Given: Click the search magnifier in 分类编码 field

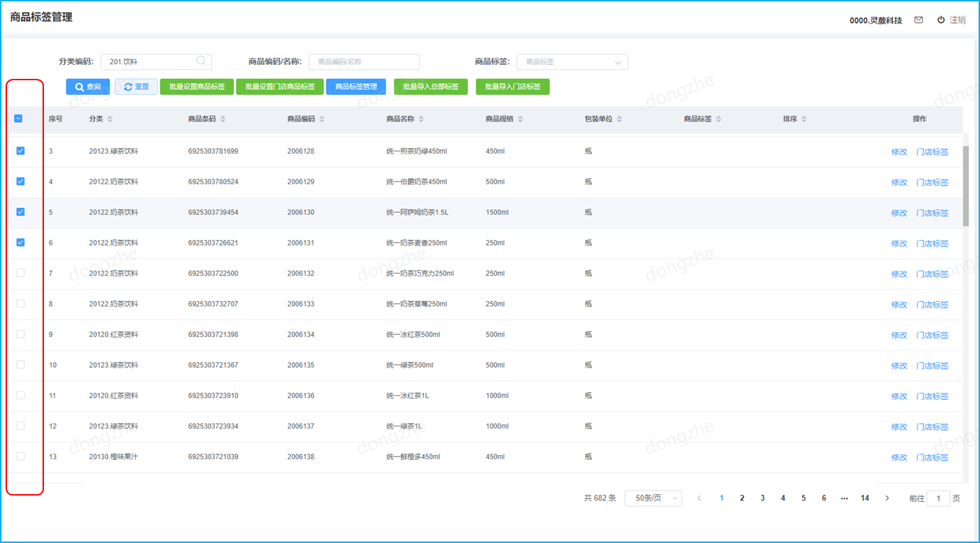Looking at the screenshot, I should pyautogui.click(x=201, y=61).
